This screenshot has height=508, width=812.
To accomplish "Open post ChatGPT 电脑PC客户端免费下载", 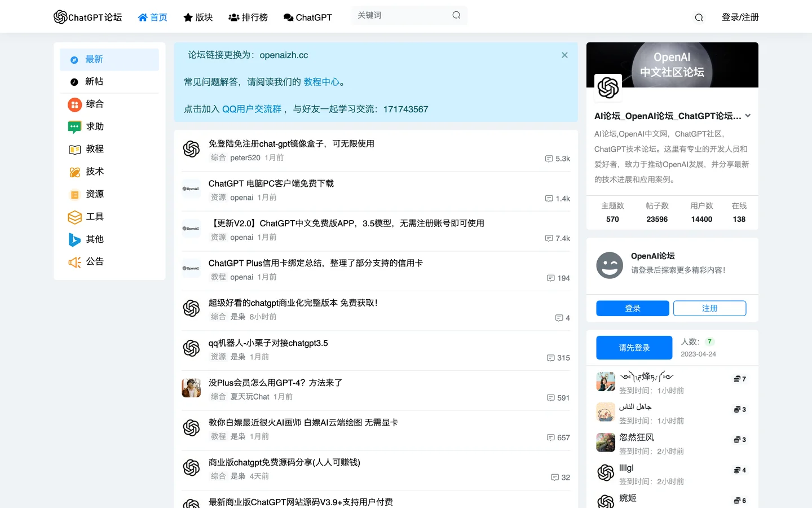I will click(271, 183).
